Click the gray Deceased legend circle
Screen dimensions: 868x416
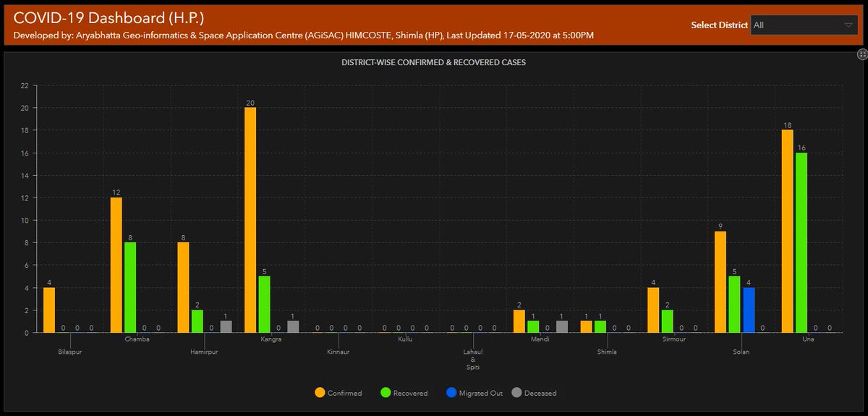(516, 393)
